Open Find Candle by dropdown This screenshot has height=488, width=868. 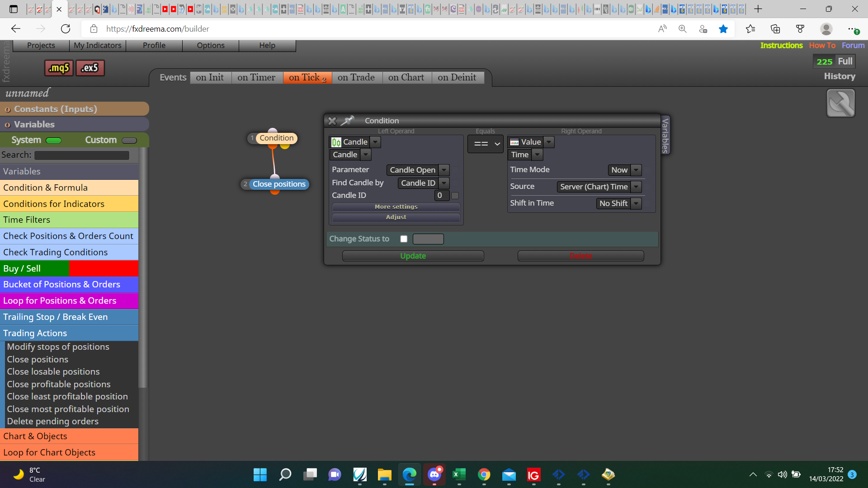coord(444,183)
